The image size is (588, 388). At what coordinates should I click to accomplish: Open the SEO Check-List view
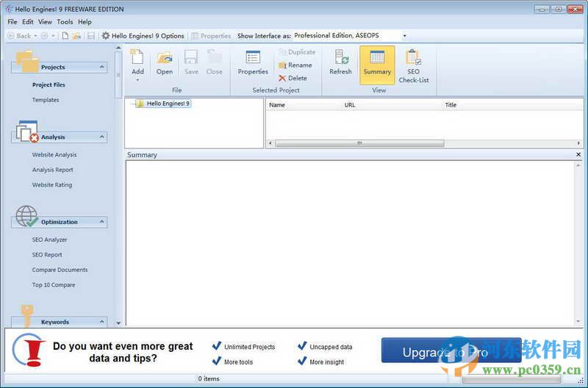coord(413,65)
